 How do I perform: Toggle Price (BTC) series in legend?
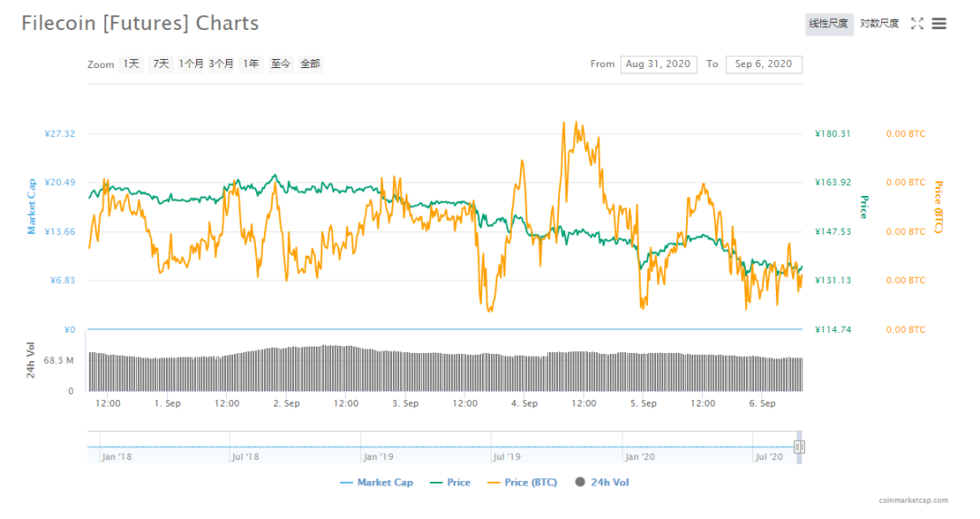(523, 482)
